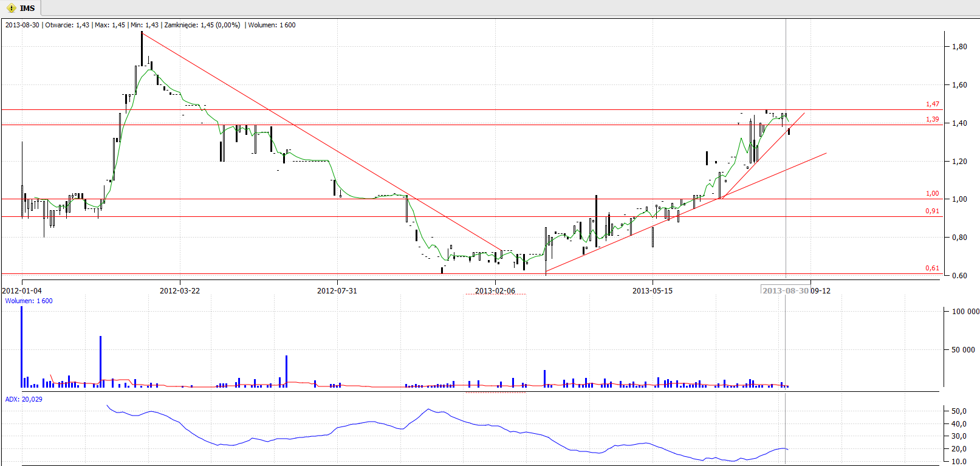
Task: Click the highlighted 2013-08-30 crosshair date box
Action: [x=785, y=291]
